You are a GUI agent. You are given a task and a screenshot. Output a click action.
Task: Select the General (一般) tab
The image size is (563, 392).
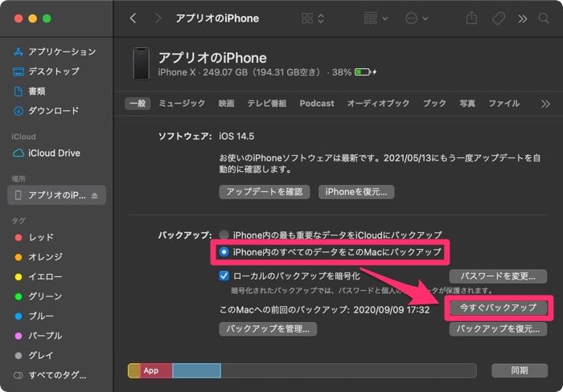pyautogui.click(x=138, y=104)
